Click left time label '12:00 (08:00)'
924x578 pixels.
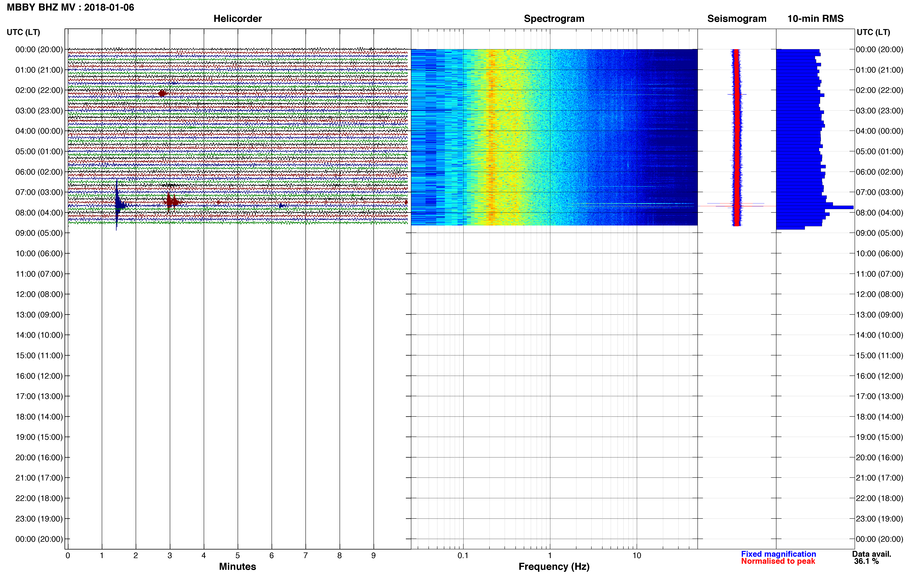39,294
